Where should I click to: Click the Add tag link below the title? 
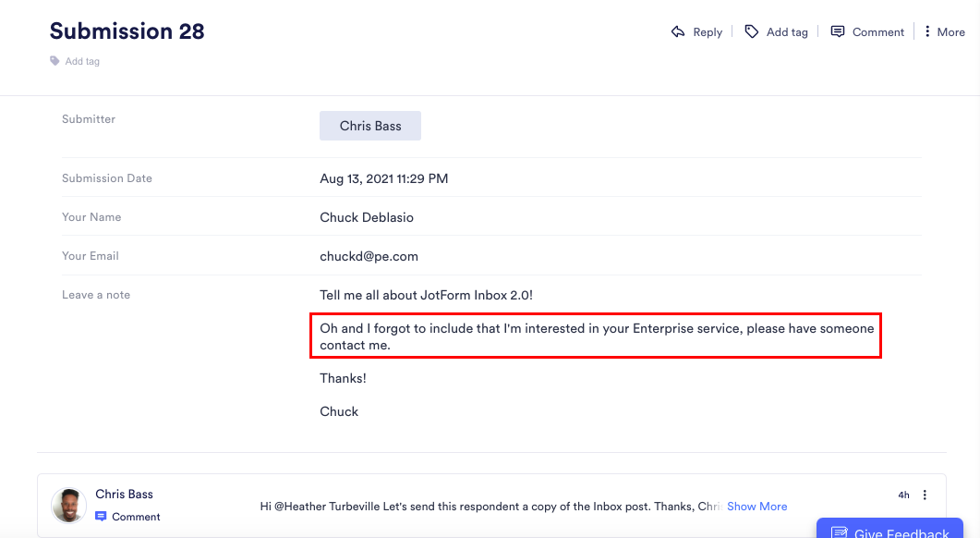click(x=82, y=61)
